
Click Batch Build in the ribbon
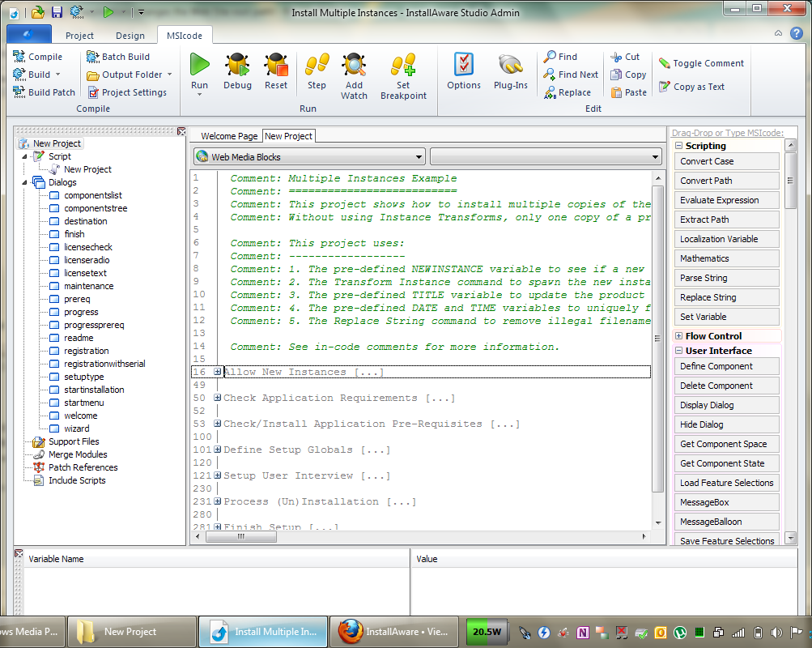click(x=118, y=57)
